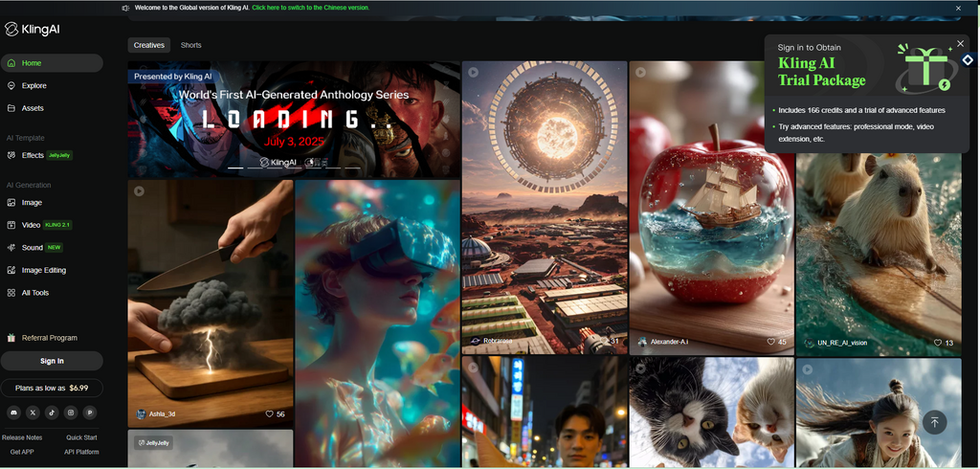This screenshot has height=469, width=980.
Task: Open the API Platform link
Action: 81,452
